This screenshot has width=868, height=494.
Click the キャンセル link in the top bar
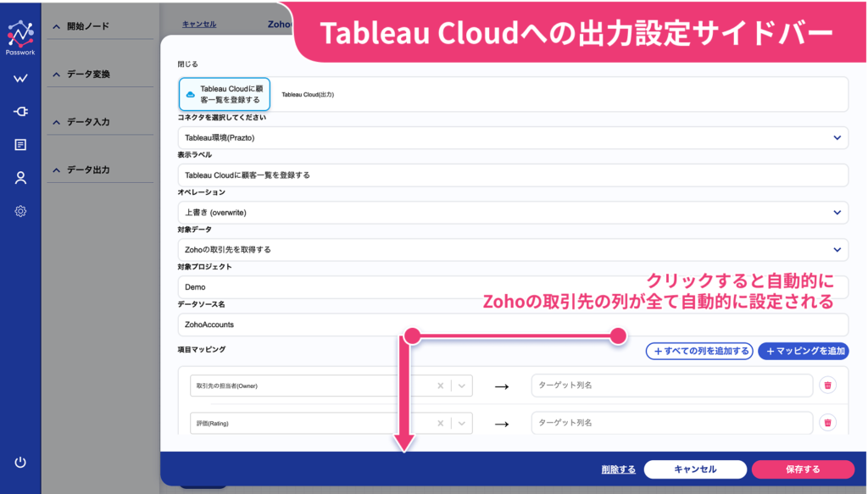coord(199,25)
